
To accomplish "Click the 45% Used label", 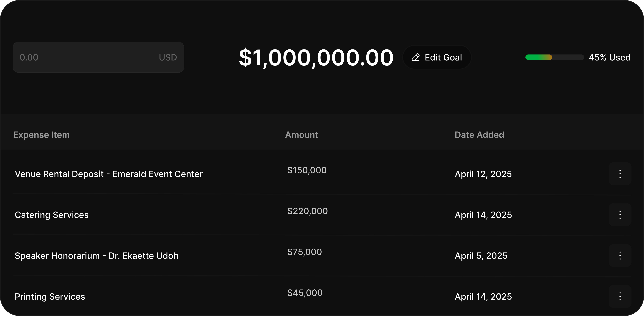I will coord(609,57).
